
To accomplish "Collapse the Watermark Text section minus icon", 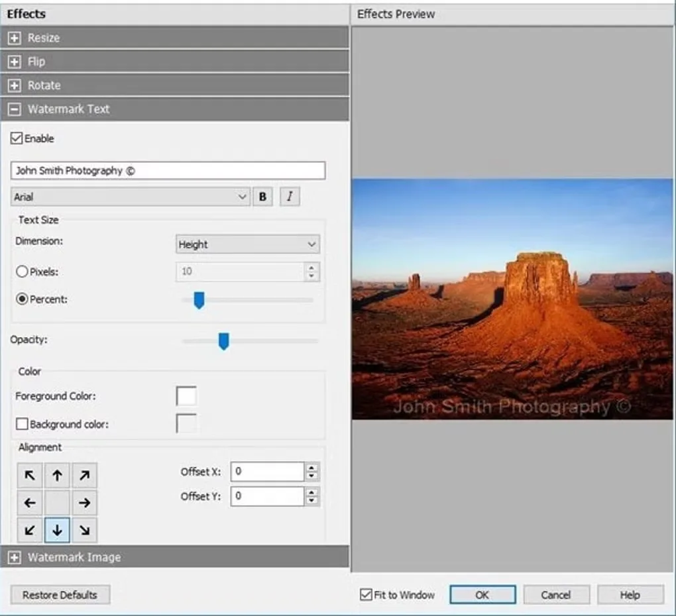I will pyautogui.click(x=14, y=109).
